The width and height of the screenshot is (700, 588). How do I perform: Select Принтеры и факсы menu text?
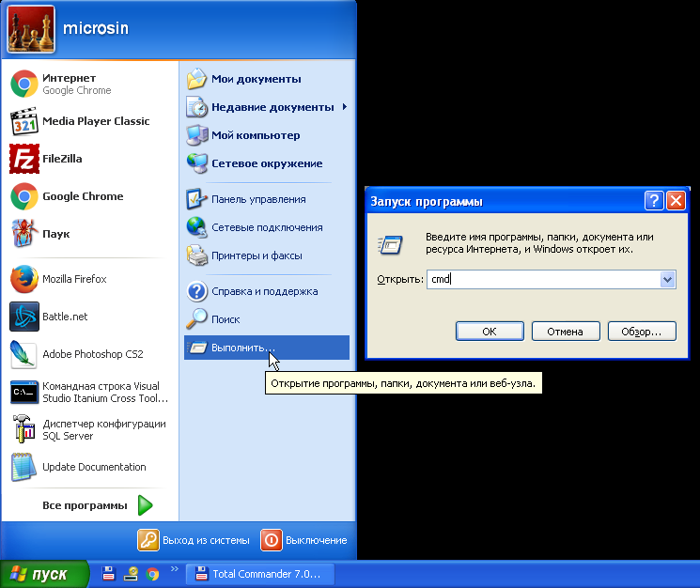click(257, 255)
